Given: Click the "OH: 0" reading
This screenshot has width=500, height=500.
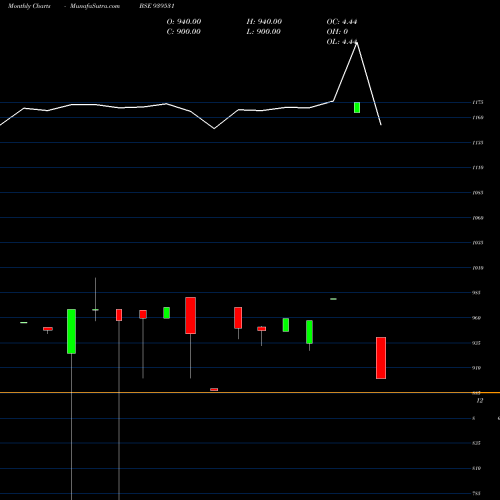Looking at the screenshot, I should click(337, 32).
